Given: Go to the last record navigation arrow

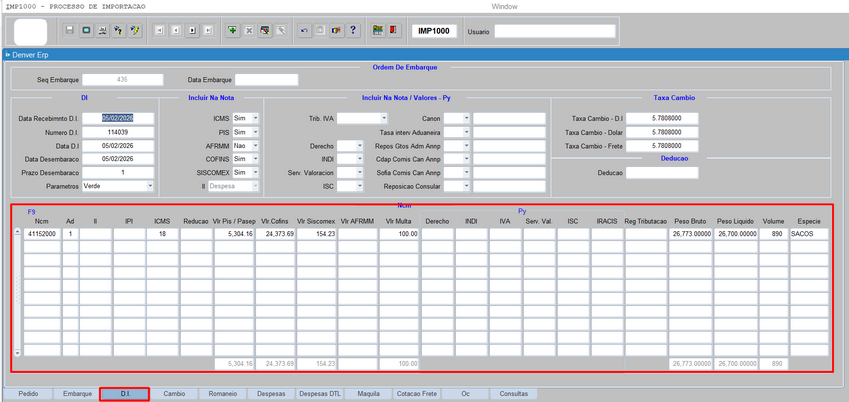Looking at the screenshot, I should pos(208,31).
